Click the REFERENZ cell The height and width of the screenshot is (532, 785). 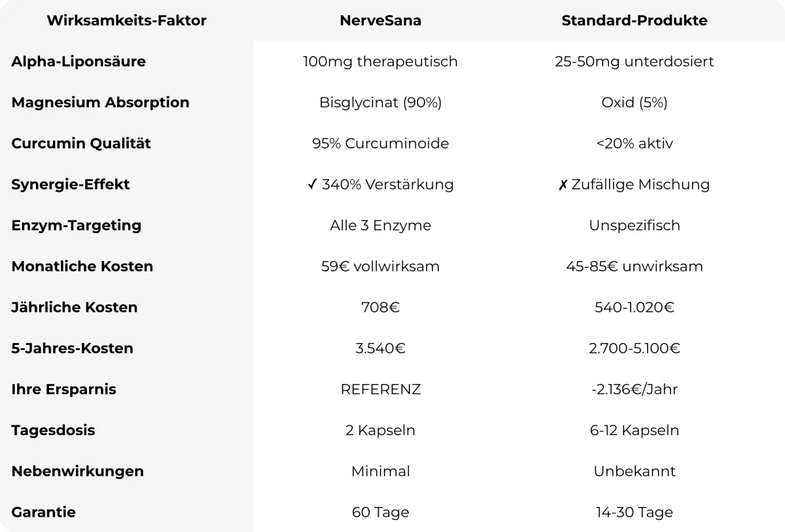[x=381, y=389]
